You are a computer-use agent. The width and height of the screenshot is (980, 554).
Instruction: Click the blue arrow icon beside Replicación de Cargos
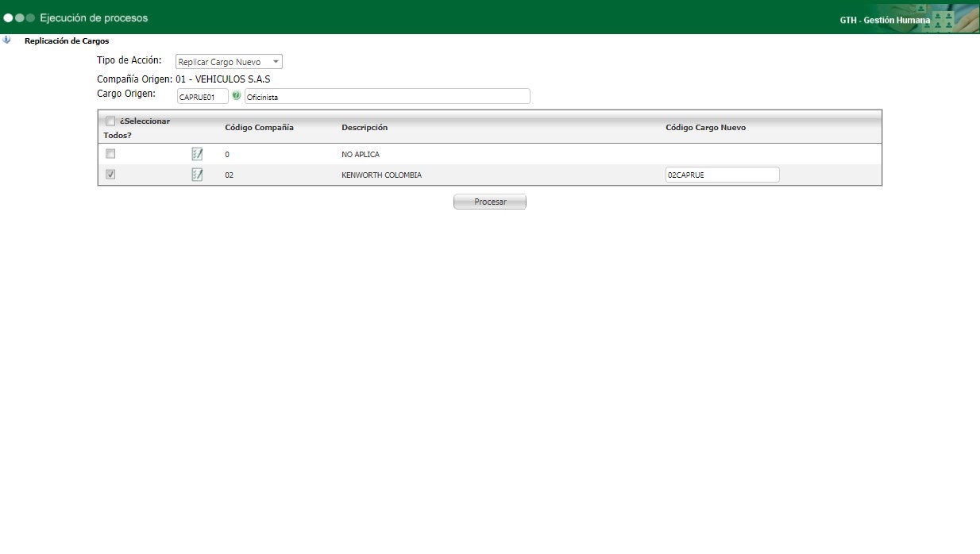pos(7,40)
